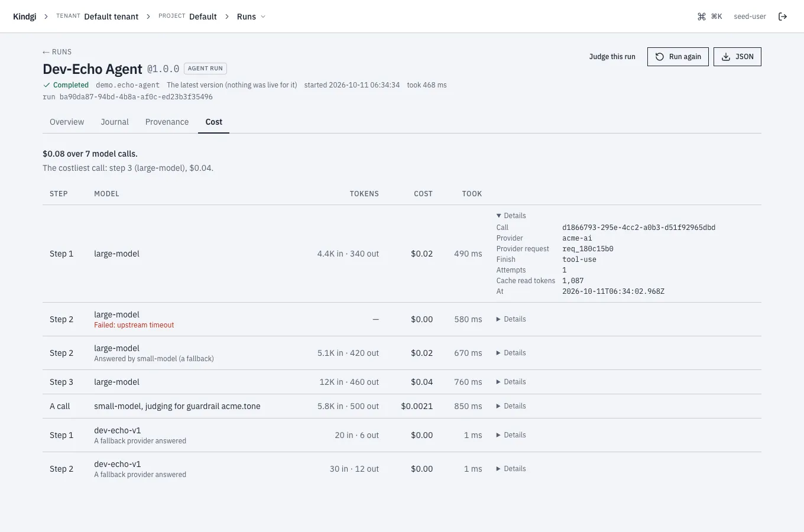Open the ⌘K command palette shortcut

tap(710, 17)
